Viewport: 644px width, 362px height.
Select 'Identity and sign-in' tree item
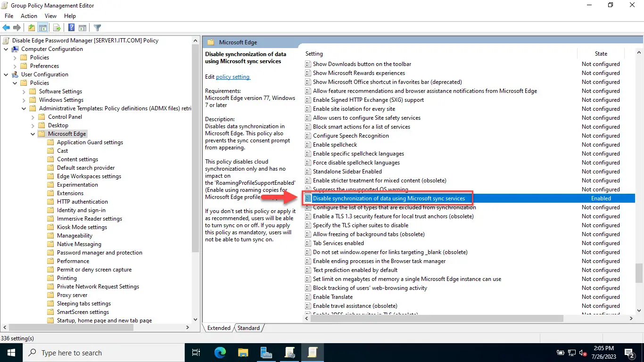[81, 210]
